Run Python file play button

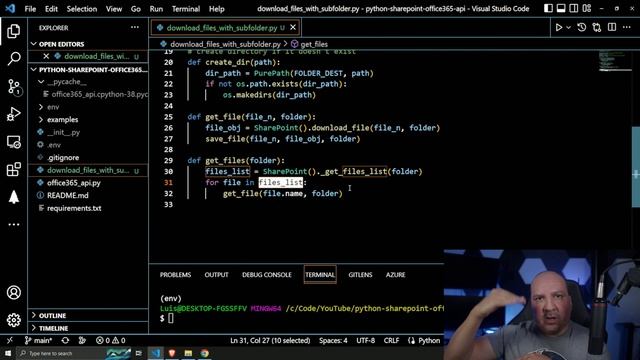(558, 27)
